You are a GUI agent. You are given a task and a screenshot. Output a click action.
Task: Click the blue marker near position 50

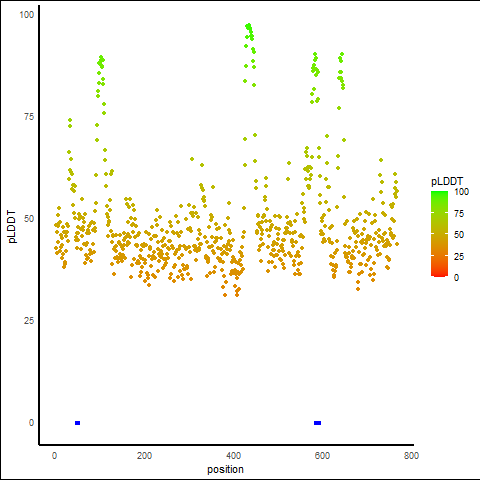(78, 423)
